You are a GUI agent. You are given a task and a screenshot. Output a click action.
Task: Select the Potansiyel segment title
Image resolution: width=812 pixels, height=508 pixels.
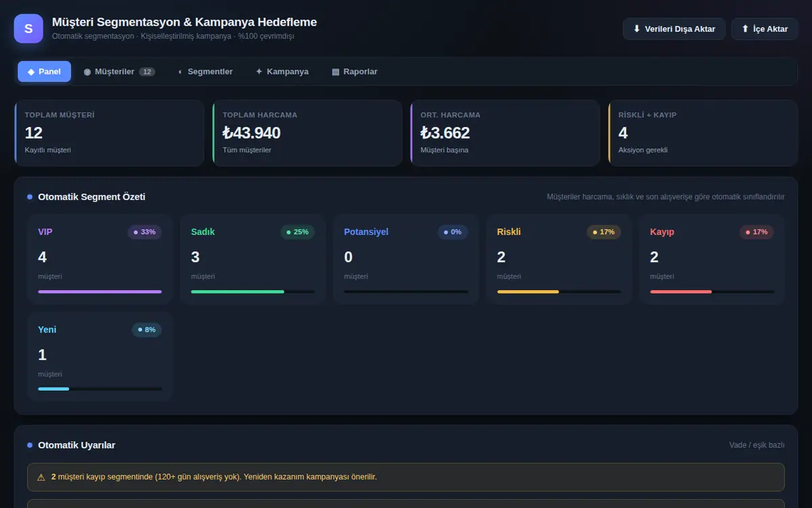[x=366, y=232]
